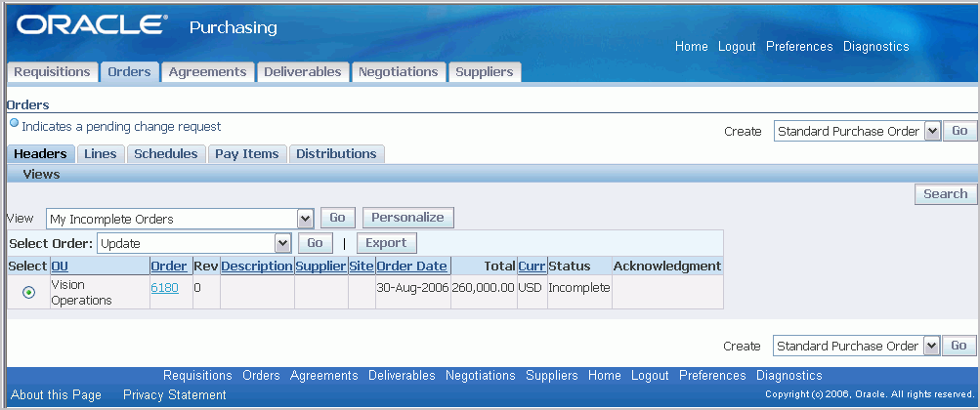This screenshot has width=980, height=410.
Task: Open the About this Page link
Action: pos(57,395)
